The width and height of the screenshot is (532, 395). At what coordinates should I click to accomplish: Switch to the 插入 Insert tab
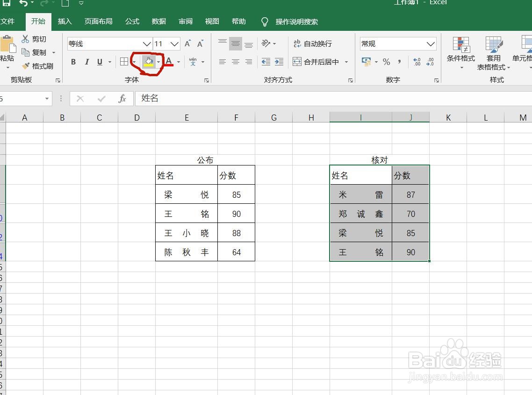click(x=65, y=22)
